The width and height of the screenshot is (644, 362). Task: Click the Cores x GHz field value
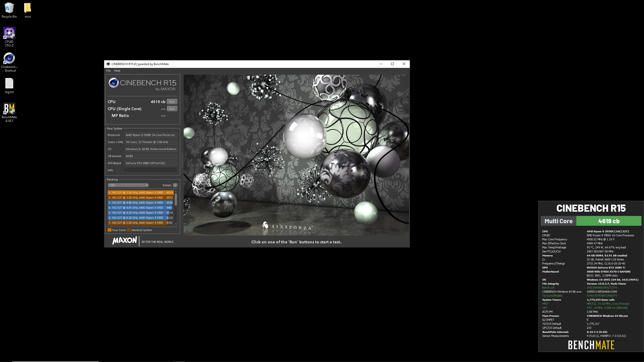pyautogui.click(x=151, y=142)
